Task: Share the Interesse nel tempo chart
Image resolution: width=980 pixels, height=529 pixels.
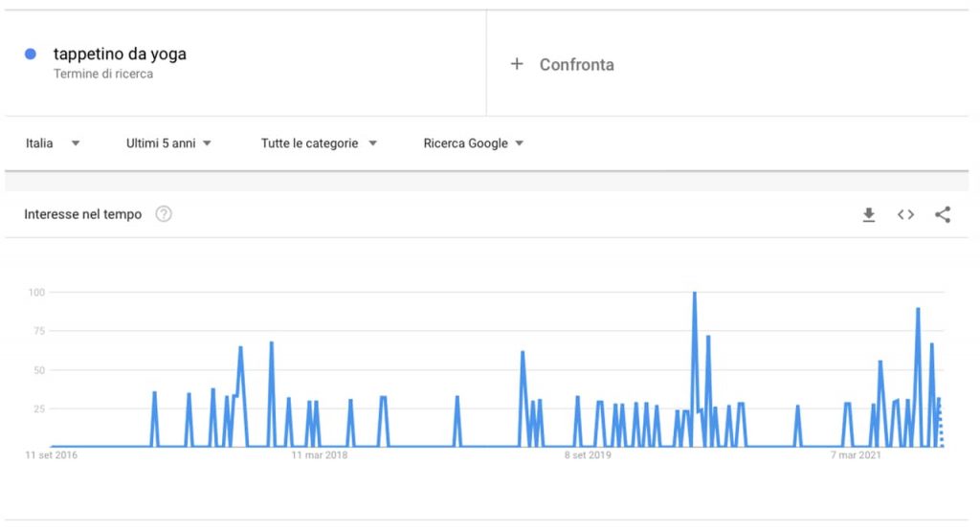Action: pos(943,215)
